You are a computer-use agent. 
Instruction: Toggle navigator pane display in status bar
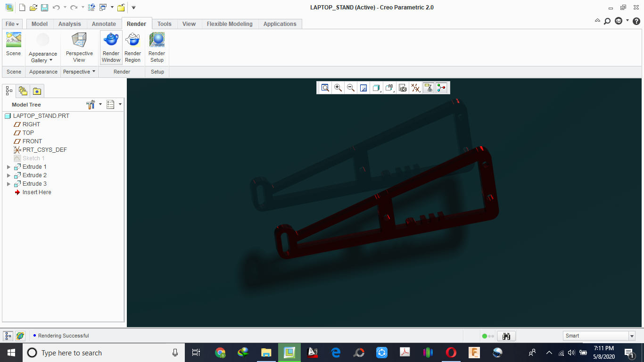click(8, 336)
